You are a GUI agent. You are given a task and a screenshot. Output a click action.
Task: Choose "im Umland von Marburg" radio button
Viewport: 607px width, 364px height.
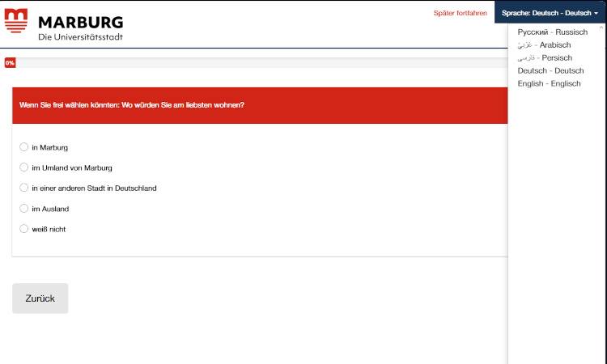tap(24, 167)
